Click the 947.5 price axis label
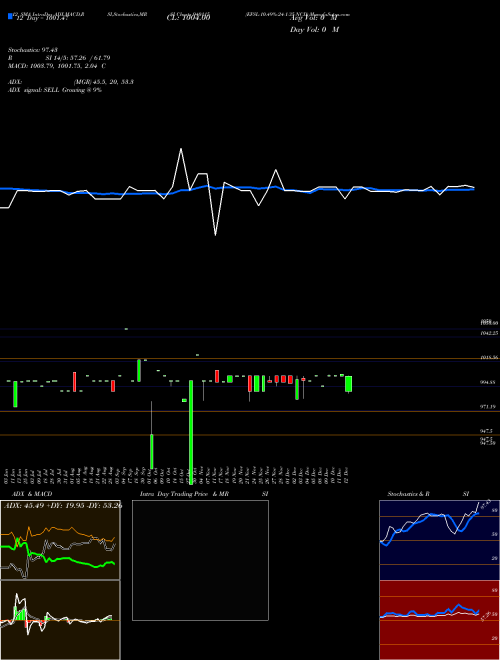500x660 pixels. (487, 431)
